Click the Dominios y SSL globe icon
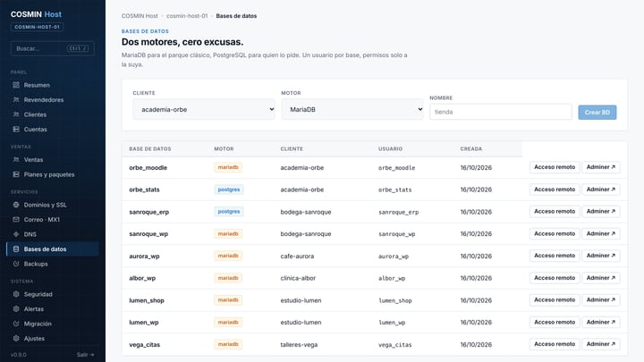This screenshot has height=362, width=644. [x=16, y=205]
